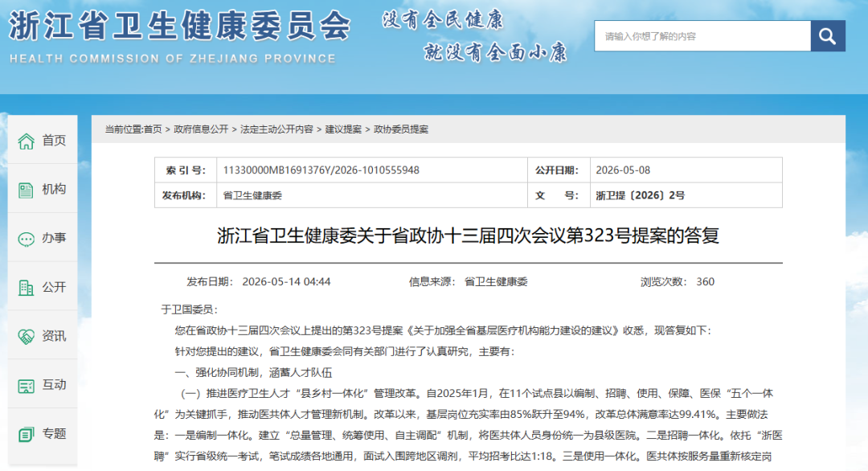Viewport: 868px width, 471px height.
Task: Click the handshake icon beside 资讯
Action: (26, 337)
